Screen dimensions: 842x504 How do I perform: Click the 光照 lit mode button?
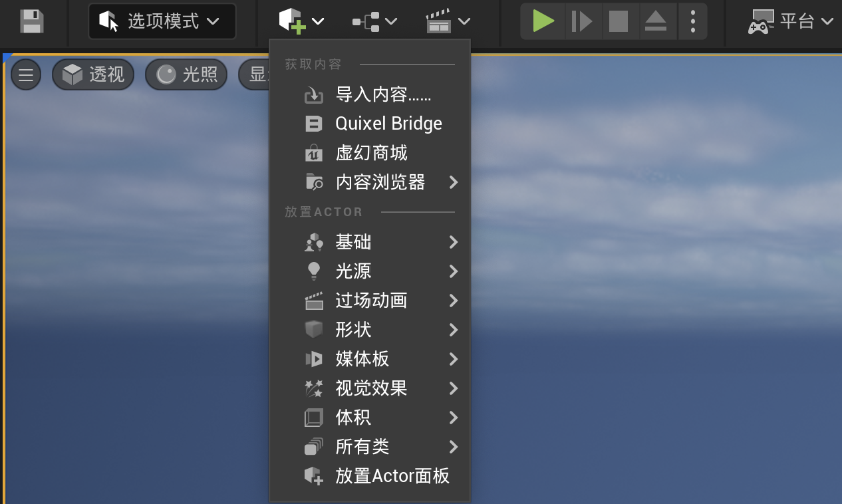(186, 74)
